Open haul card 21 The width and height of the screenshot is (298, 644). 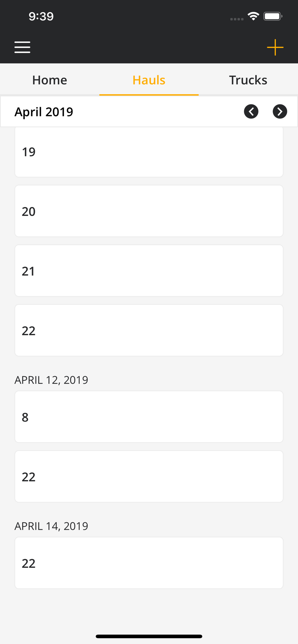[149, 271]
